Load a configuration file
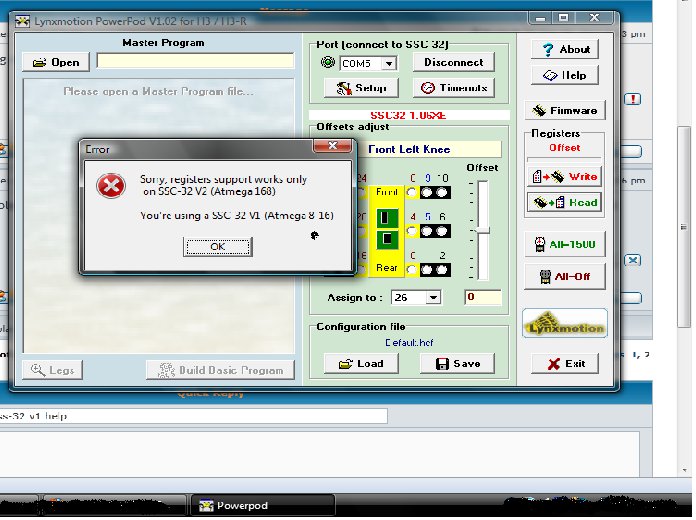The height and width of the screenshot is (520, 696). tap(361, 364)
